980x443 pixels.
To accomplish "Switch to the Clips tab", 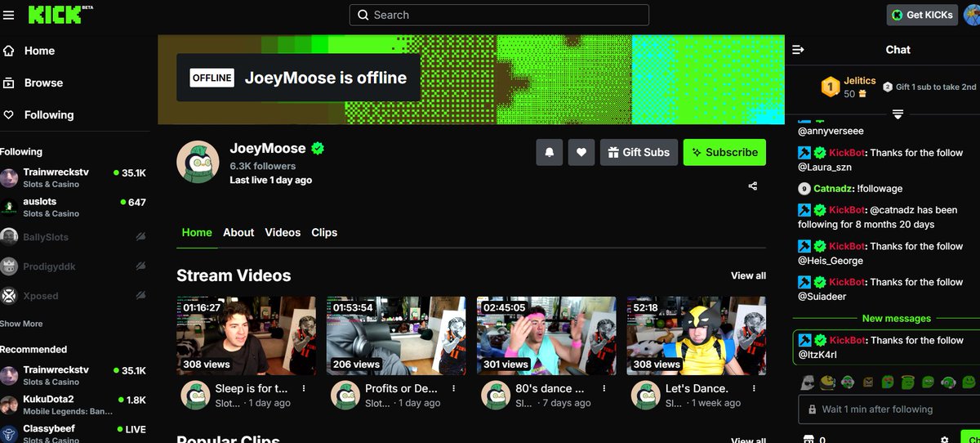I will tap(324, 233).
